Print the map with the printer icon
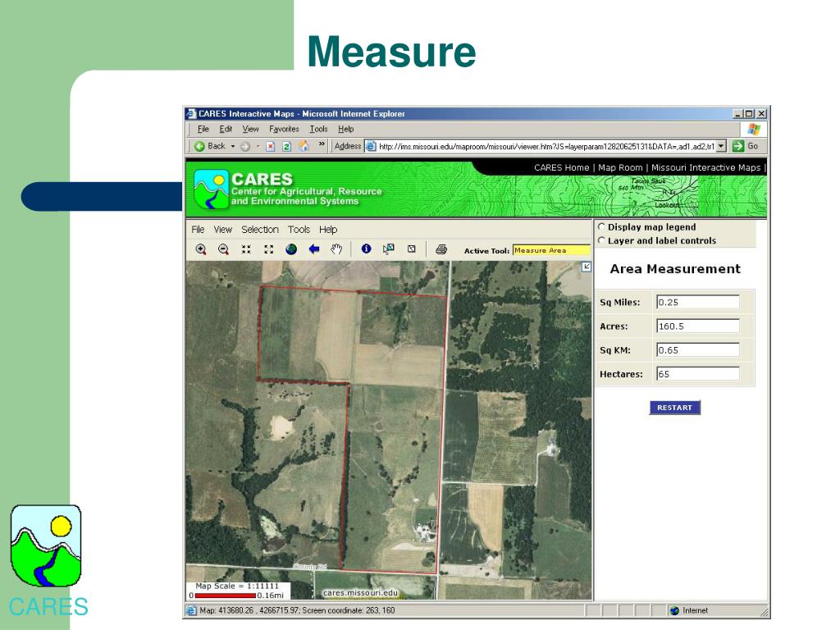Screen dimensions: 840x630 click(x=441, y=249)
